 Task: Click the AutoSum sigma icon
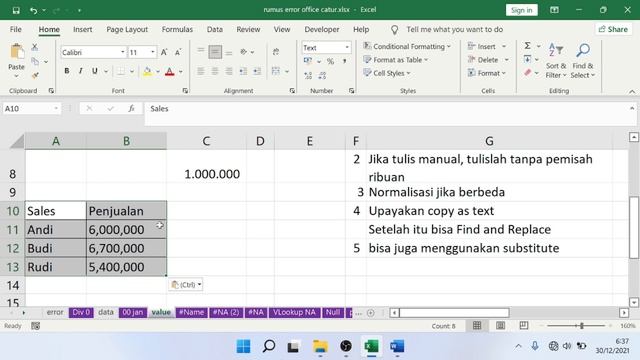pos(528,46)
